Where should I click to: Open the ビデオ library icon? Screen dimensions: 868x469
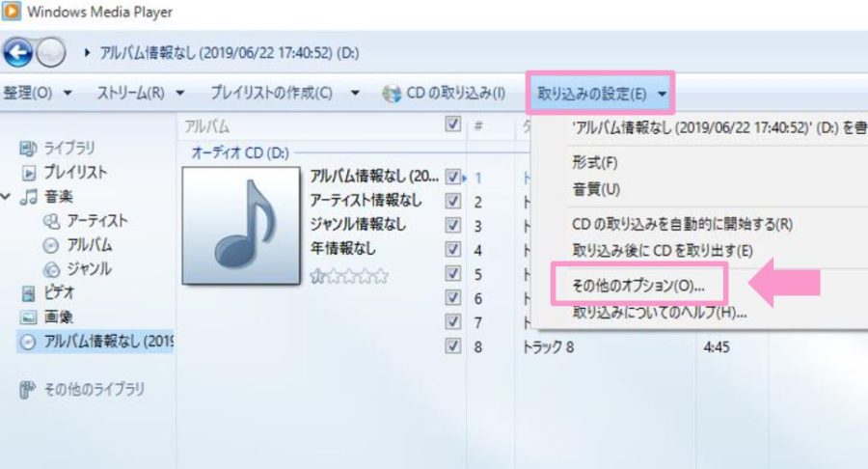[28, 293]
